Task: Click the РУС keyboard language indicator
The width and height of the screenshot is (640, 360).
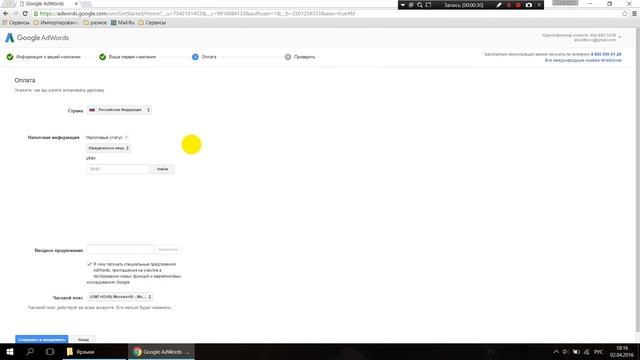Action: 599,352
